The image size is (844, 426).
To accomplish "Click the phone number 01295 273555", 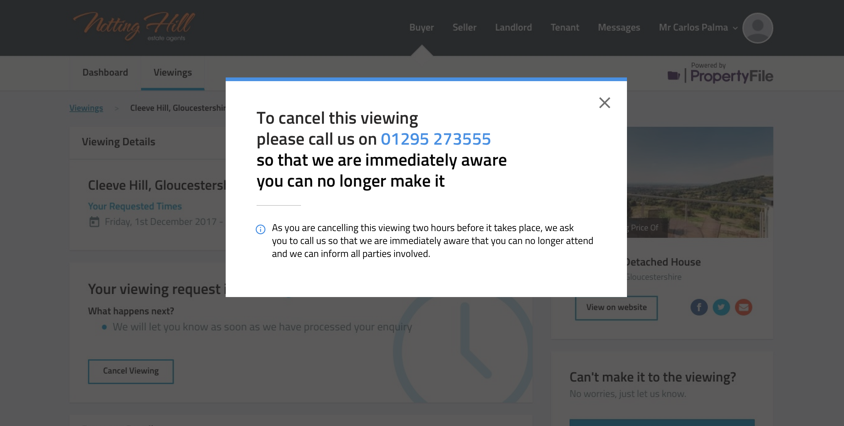I will [435, 139].
